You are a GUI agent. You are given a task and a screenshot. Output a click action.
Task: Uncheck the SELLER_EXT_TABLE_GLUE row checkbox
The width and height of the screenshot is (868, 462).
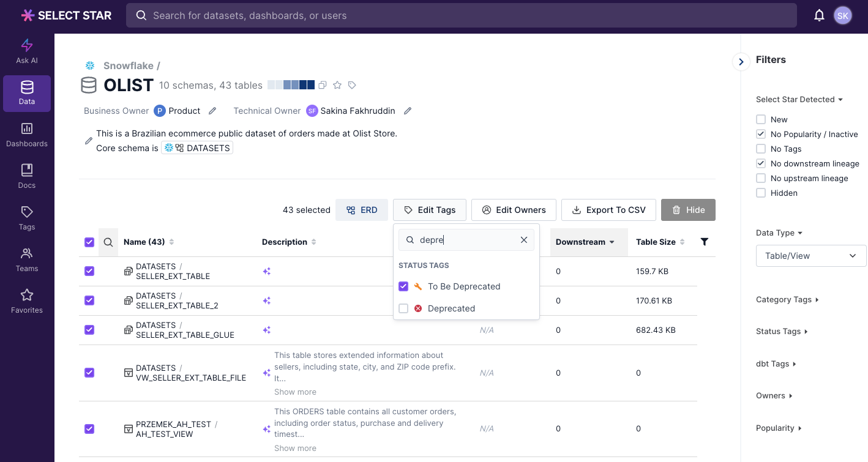point(89,330)
